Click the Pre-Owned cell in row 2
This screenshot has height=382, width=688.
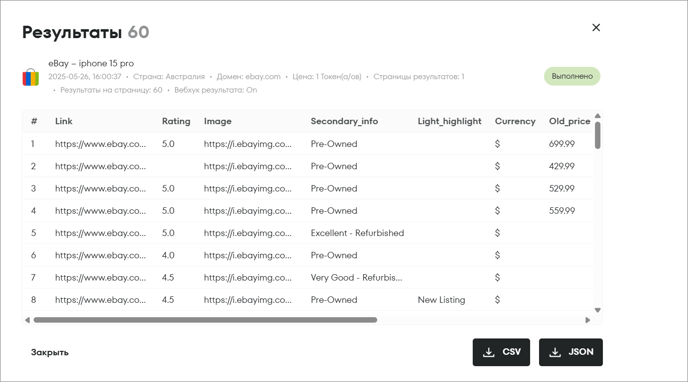point(334,166)
